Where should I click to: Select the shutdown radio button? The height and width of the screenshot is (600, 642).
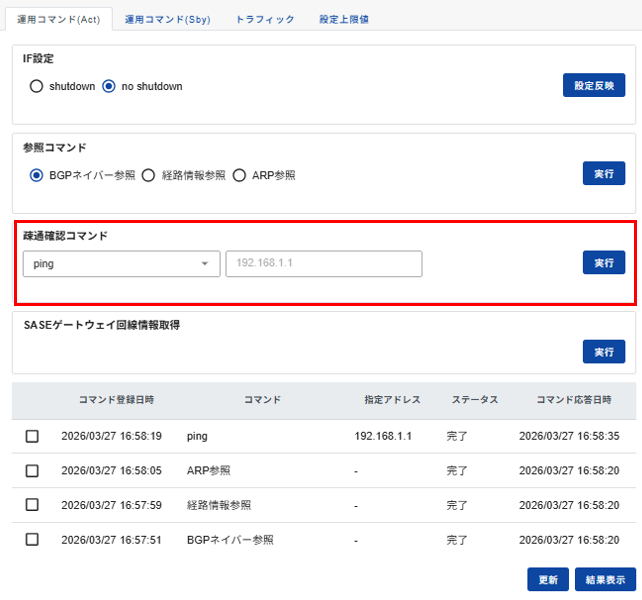(37, 86)
